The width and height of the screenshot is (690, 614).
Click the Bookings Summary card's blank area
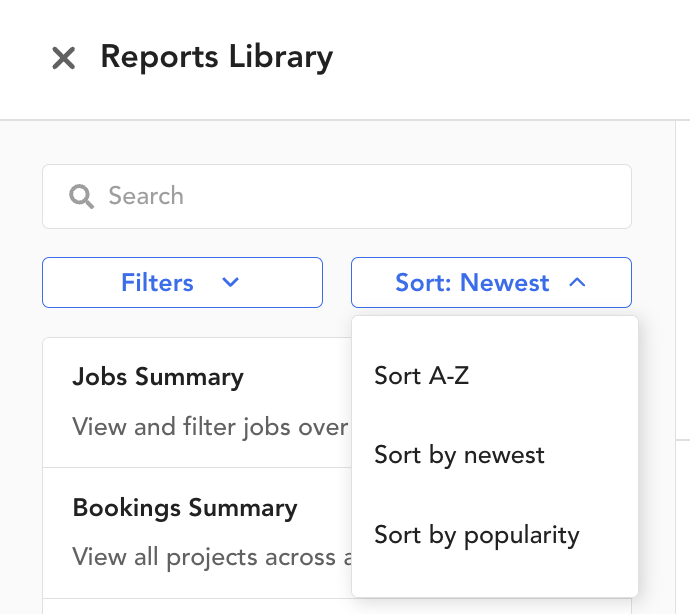tap(326, 506)
